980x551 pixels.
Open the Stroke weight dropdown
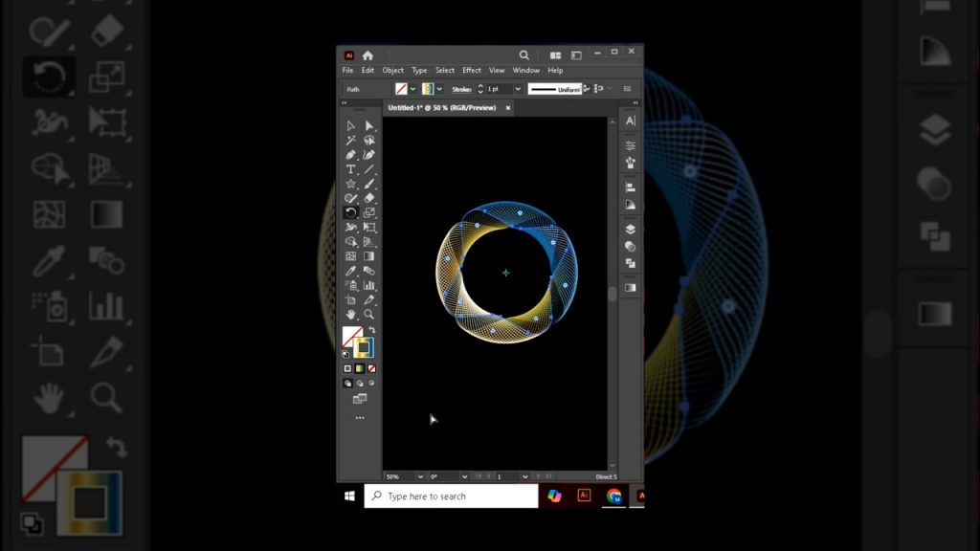point(518,89)
